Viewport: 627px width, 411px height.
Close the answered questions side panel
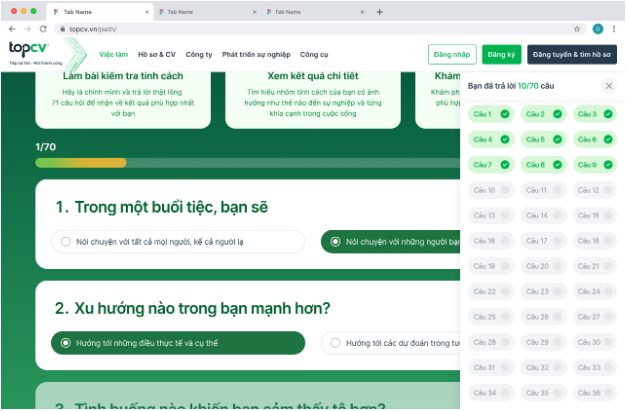pos(609,86)
